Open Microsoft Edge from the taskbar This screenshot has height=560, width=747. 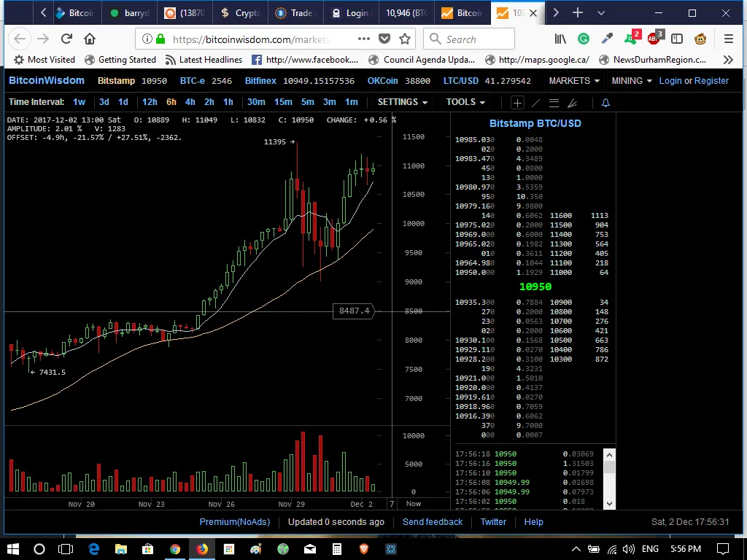(x=93, y=549)
